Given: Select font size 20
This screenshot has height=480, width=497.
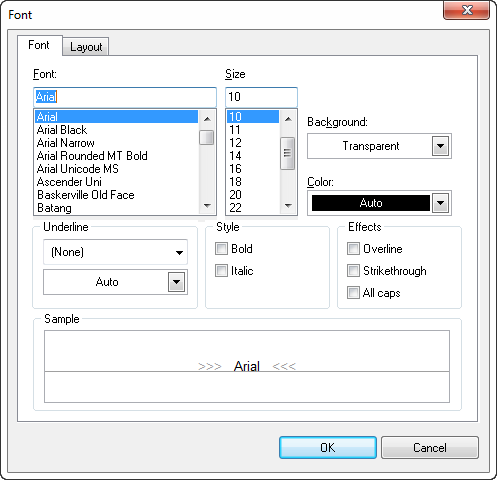Looking at the screenshot, I should (x=253, y=195).
